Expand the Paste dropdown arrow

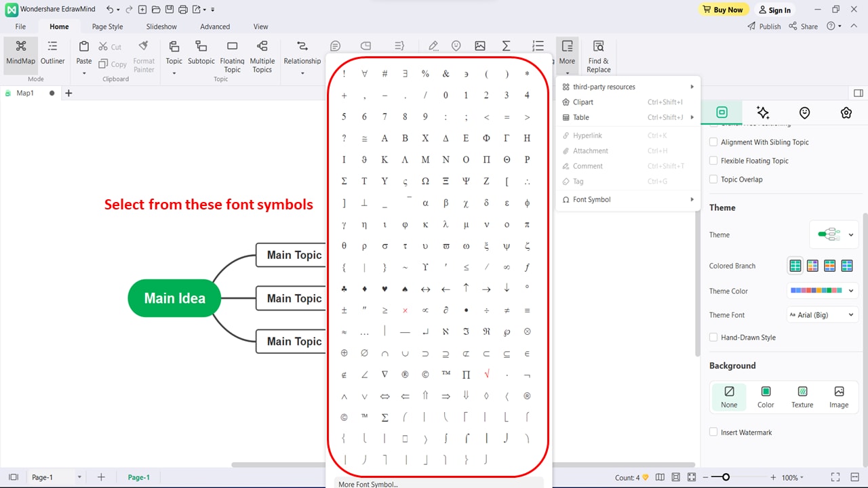coord(84,73)
